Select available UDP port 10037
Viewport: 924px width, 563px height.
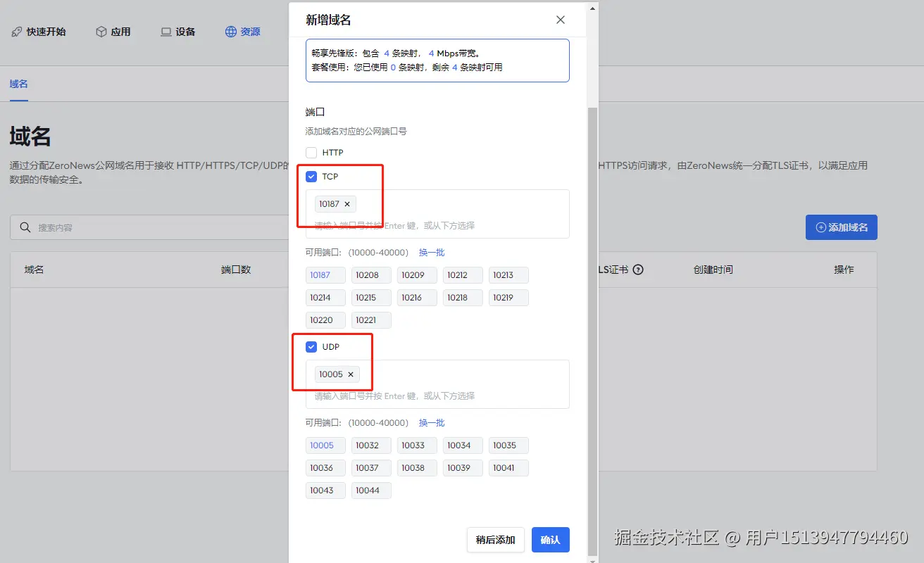tap(371, 468)
